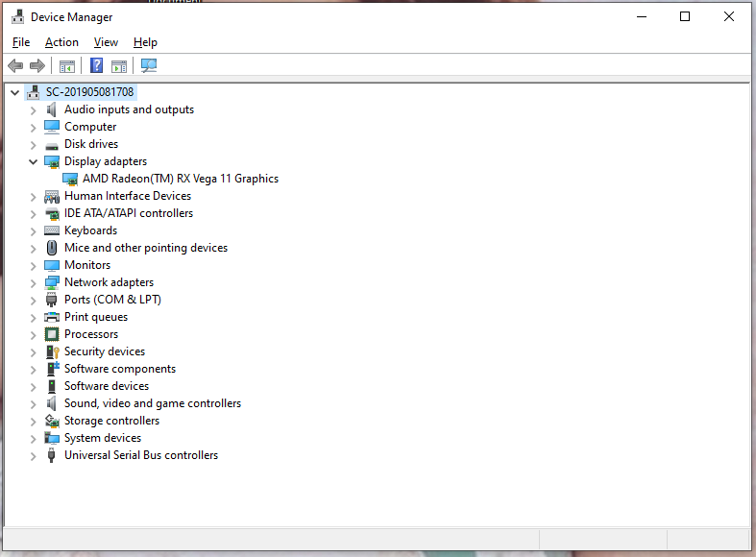Collapse the Display adapters category

coord(33,162)
